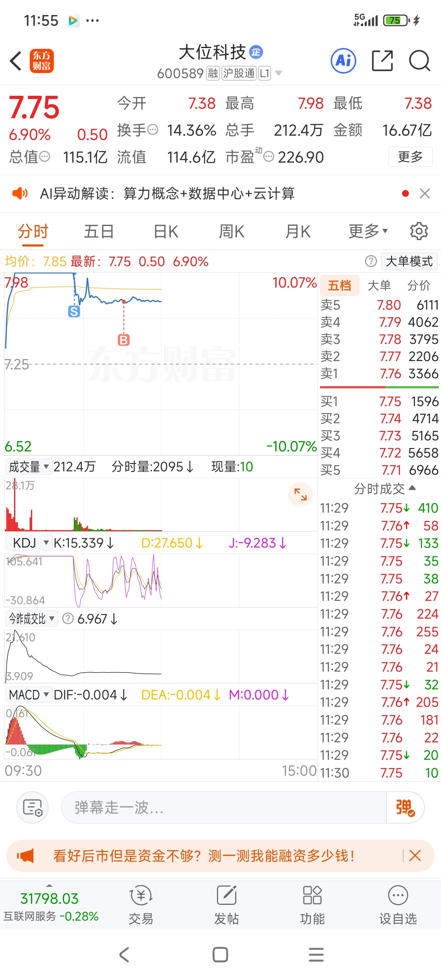Tap the megaphone icon in financing banner
441x980 pixels.
tap(25, 856)
